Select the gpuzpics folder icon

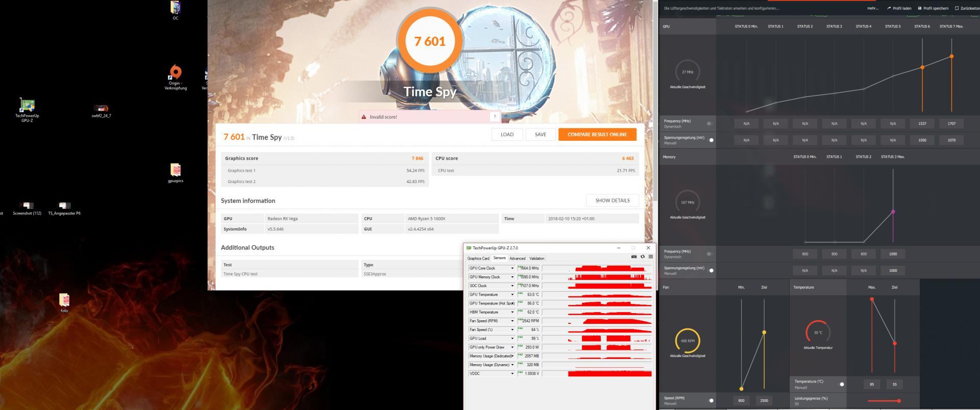pyautogui.click(x=176, y=173)
